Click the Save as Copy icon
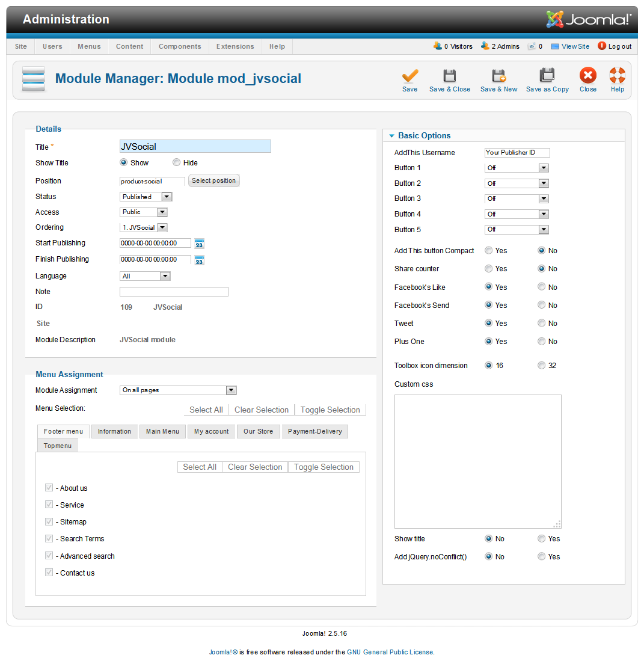 pyautogui.click(x=547, y=75)
